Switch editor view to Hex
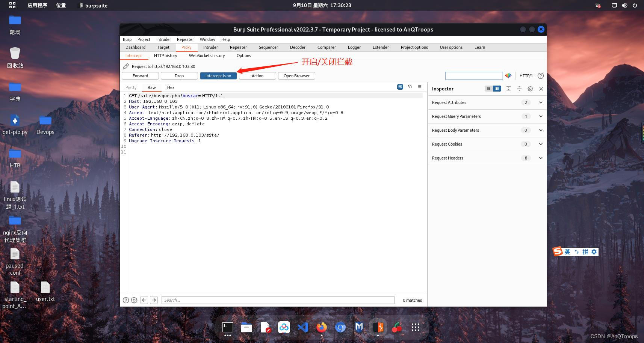Screen dimensions: 644x343 click(171, 87)
